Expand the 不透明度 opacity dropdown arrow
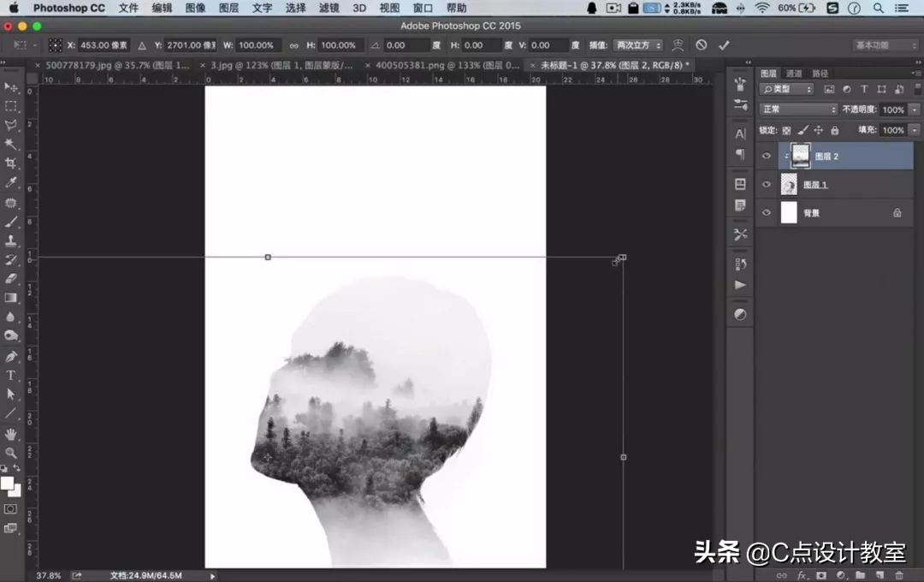Viewport: 924px width, 582px height. [914, 110]
